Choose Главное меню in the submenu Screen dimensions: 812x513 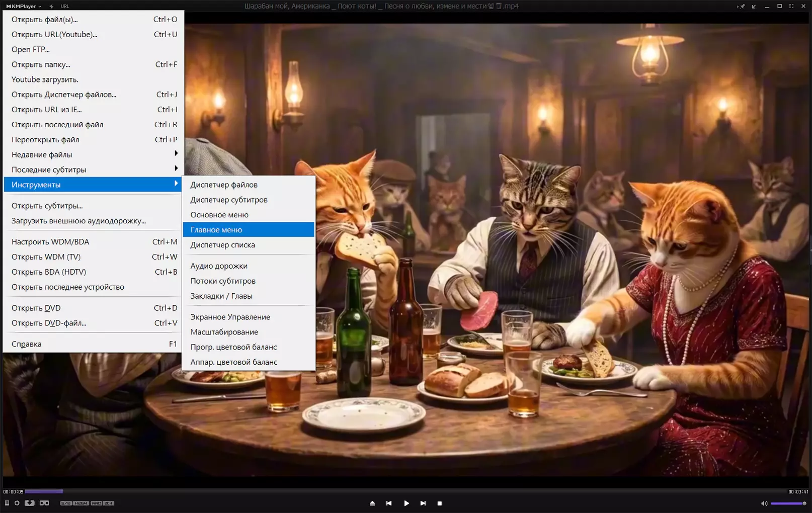coord(249,230)
